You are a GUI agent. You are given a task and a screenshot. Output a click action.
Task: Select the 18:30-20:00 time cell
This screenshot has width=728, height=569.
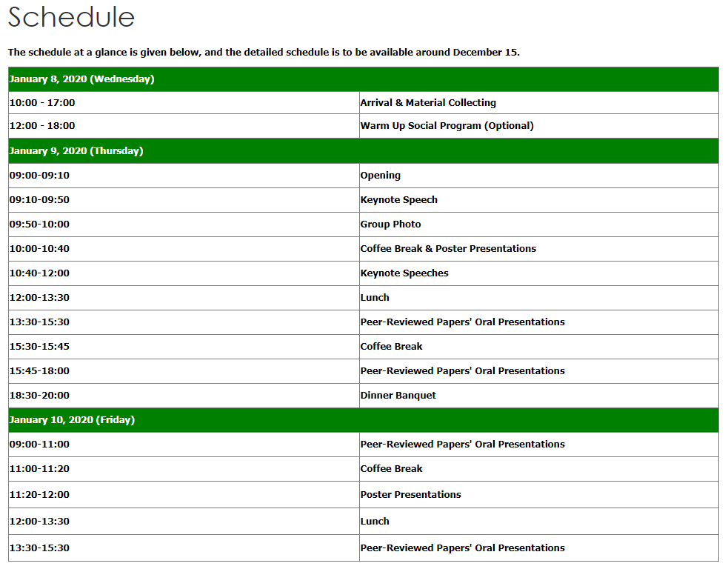pos(39,396)
